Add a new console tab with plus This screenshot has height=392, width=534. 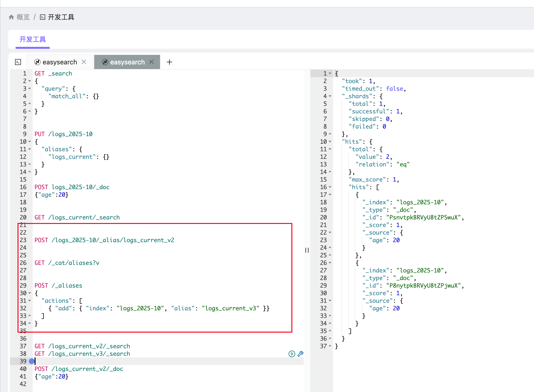[169, 62]
